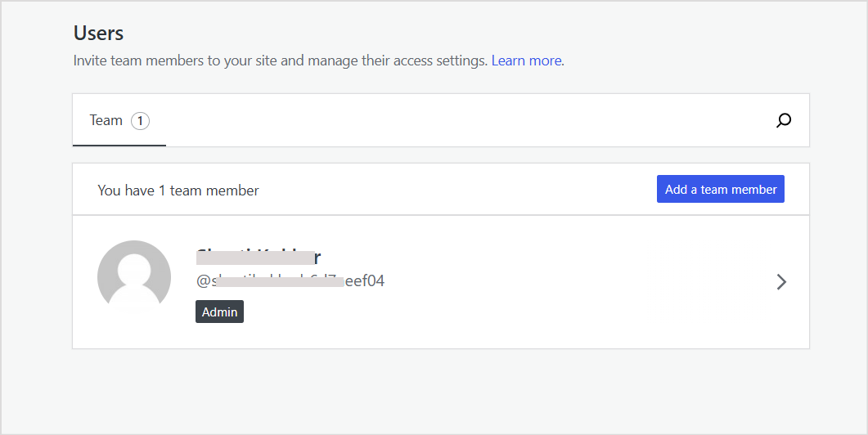Click the Team count badge showing 1
This screenshot has width=868, height=435.
(140, 121)
